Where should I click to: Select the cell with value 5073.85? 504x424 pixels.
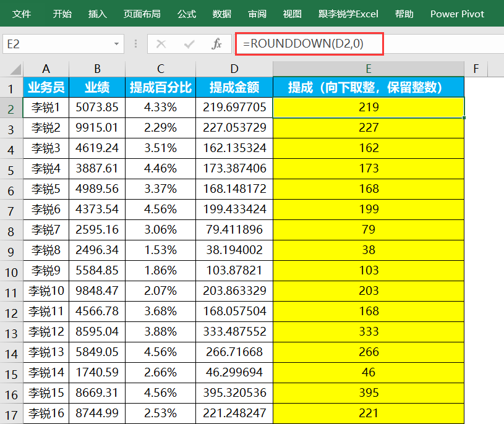pos(97,108)
